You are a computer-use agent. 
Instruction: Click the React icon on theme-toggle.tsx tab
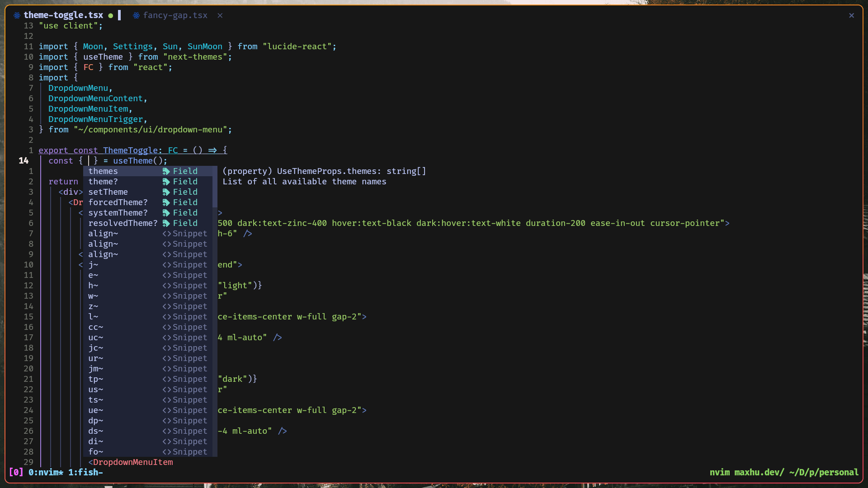point(17,15)
